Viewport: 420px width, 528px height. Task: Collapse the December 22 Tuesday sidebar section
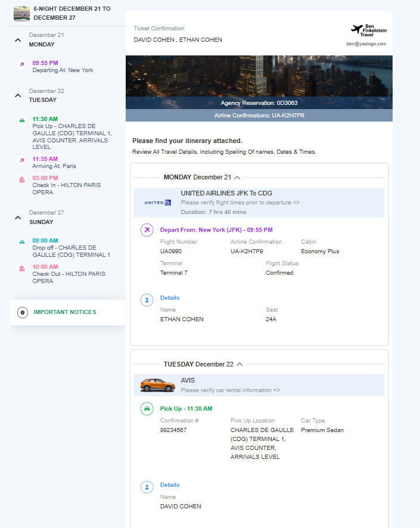[18, 95]
